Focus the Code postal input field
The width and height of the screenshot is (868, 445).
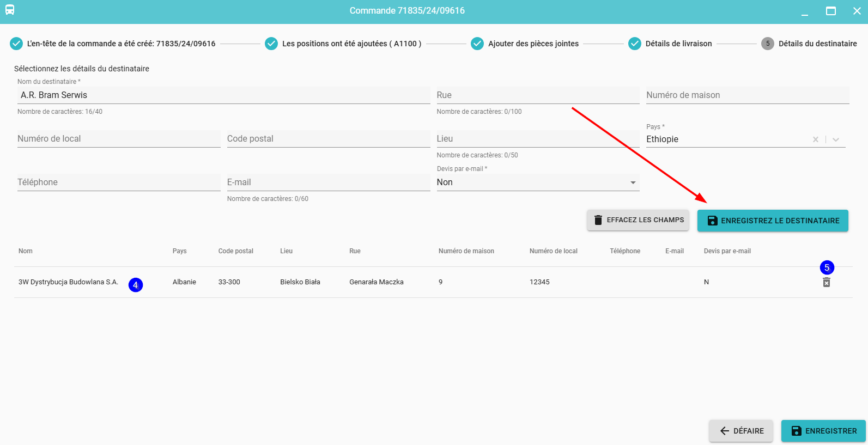(x=328, y=139)
